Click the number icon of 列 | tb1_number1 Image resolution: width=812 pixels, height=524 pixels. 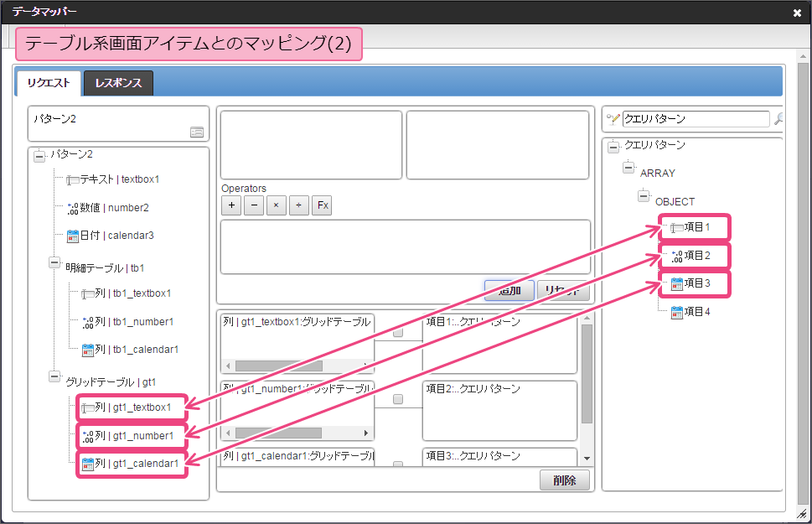click(x=88, y=323)
